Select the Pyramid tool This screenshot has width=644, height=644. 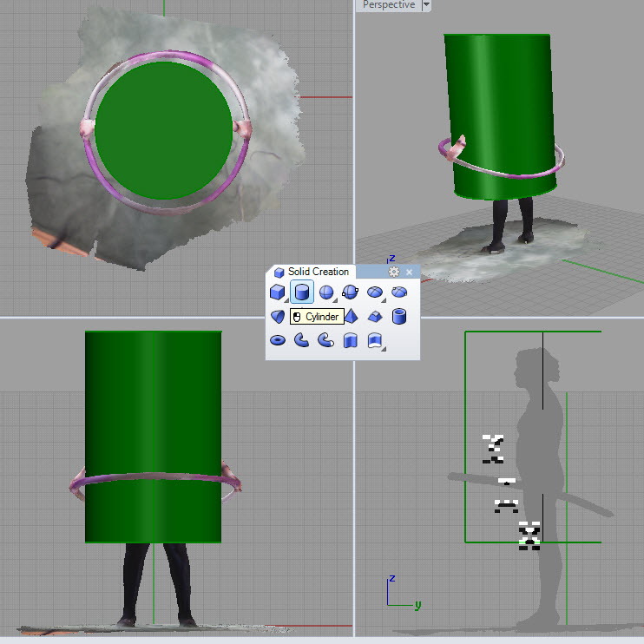tap(352, 317)
